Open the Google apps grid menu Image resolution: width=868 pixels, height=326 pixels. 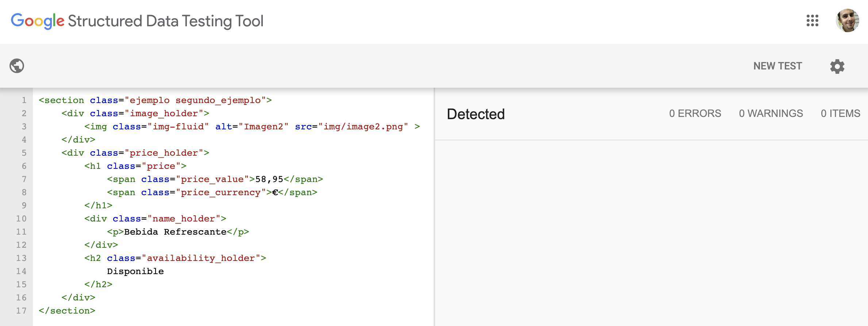[x=812, y=21]
